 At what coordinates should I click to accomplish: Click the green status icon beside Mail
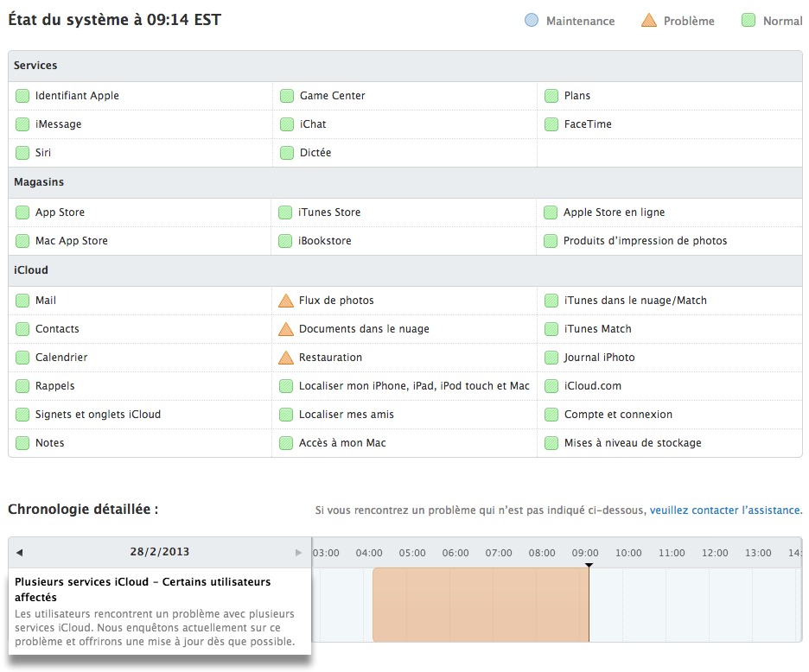coord(22,301)
